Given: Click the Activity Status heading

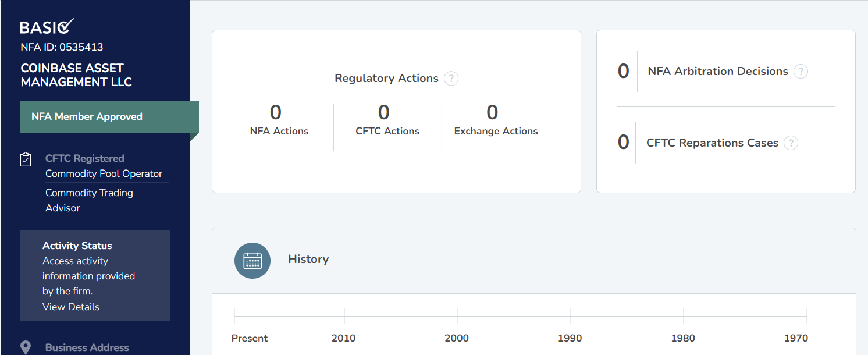Looking at the screenshot, I should coord(77,246).
